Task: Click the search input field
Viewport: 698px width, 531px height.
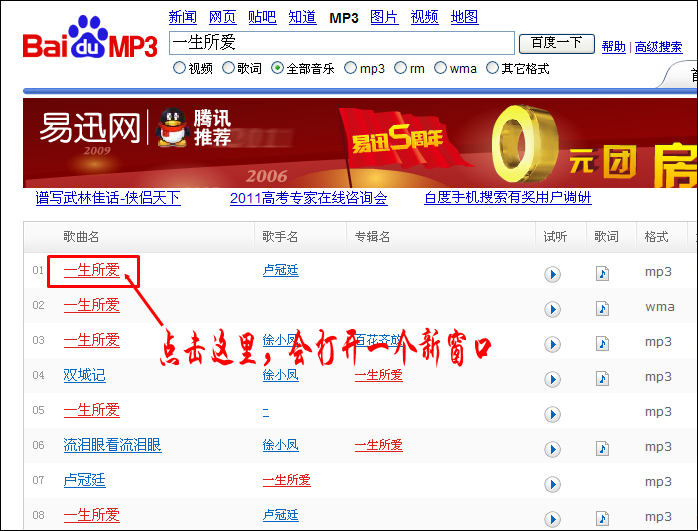Action: click(341, 43)
